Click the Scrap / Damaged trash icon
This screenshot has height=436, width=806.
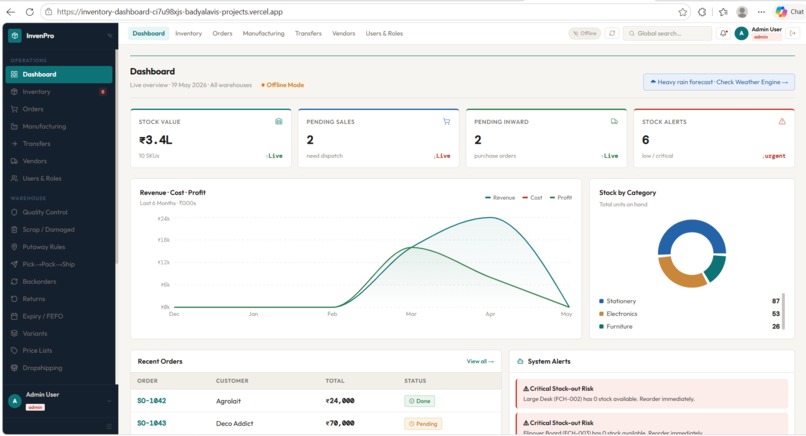(14, 230)
